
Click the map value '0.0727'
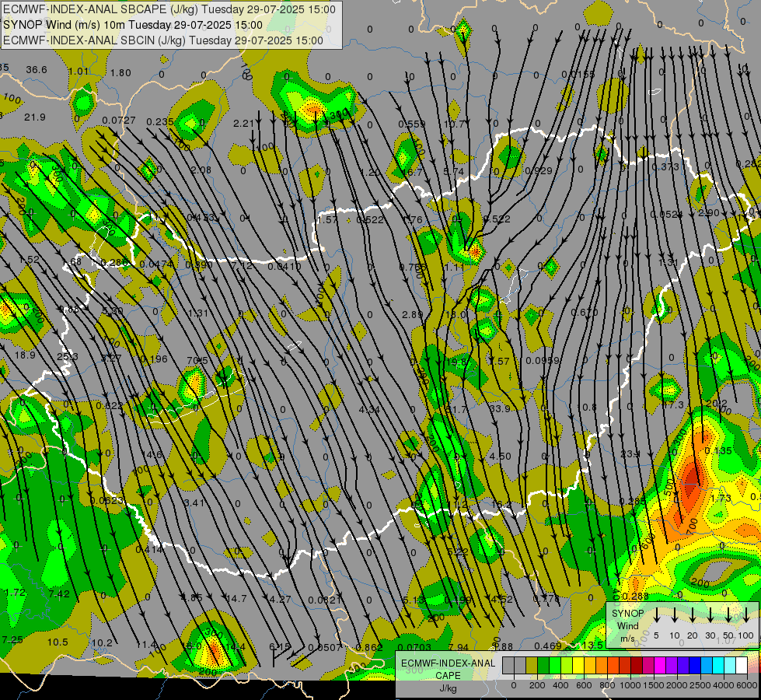click(x=119, y=120)
